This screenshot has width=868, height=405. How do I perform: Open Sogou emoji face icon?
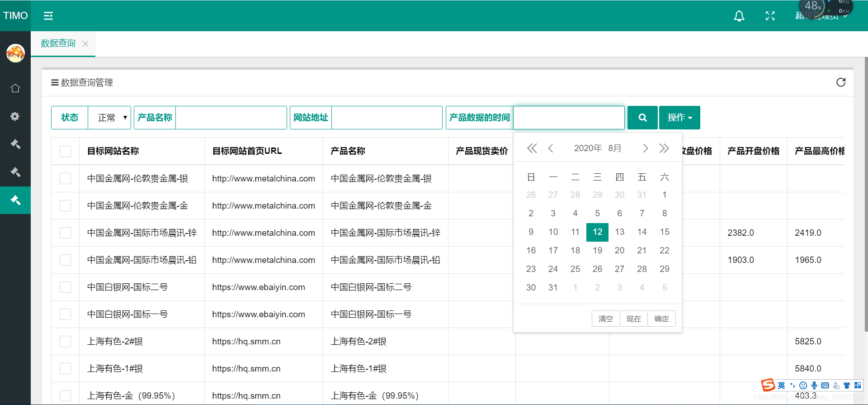pos(803,386)
